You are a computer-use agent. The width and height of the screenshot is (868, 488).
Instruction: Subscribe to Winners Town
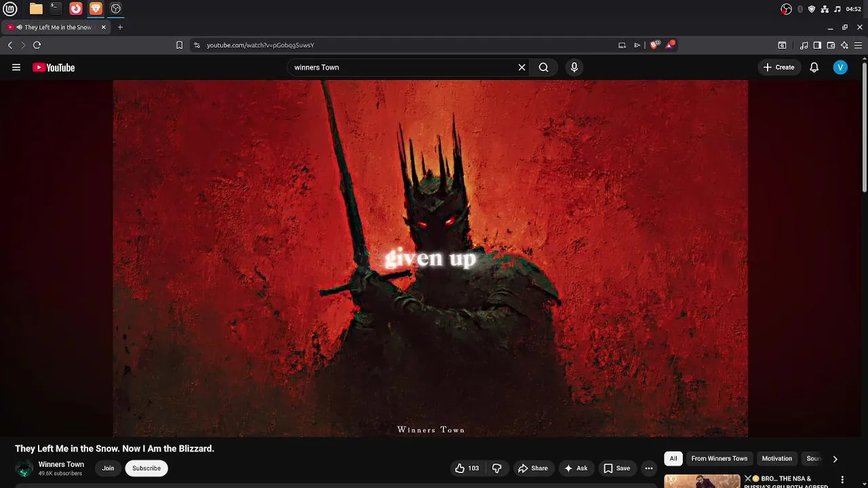(146, 468)
